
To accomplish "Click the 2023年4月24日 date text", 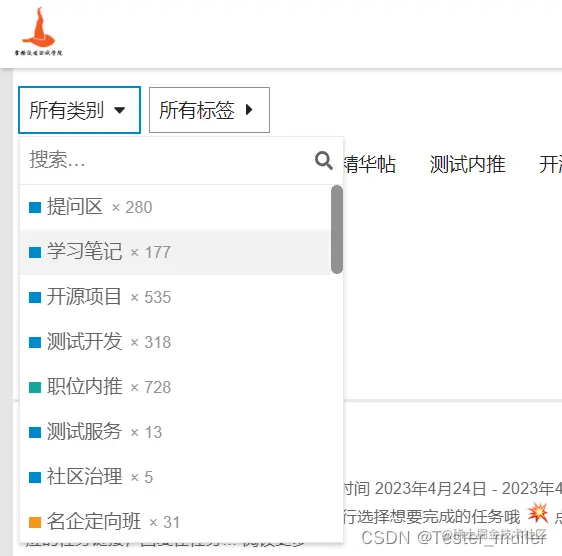I will click(x=430, y=489).
